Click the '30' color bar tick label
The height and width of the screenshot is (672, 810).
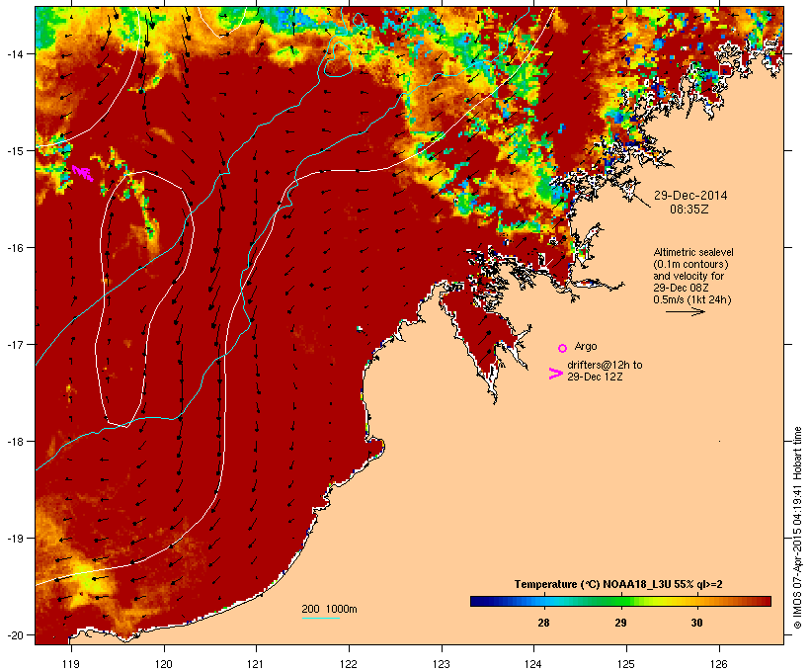tap(696, 623)
